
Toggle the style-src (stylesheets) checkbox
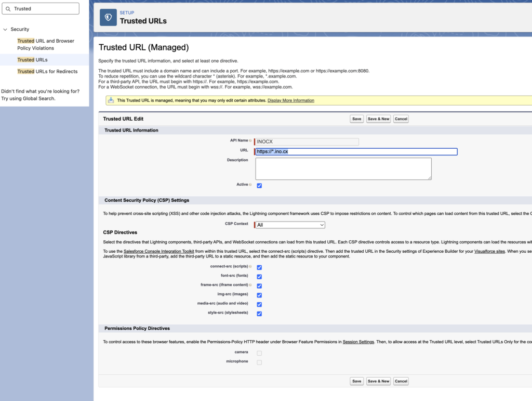(259, 314)
